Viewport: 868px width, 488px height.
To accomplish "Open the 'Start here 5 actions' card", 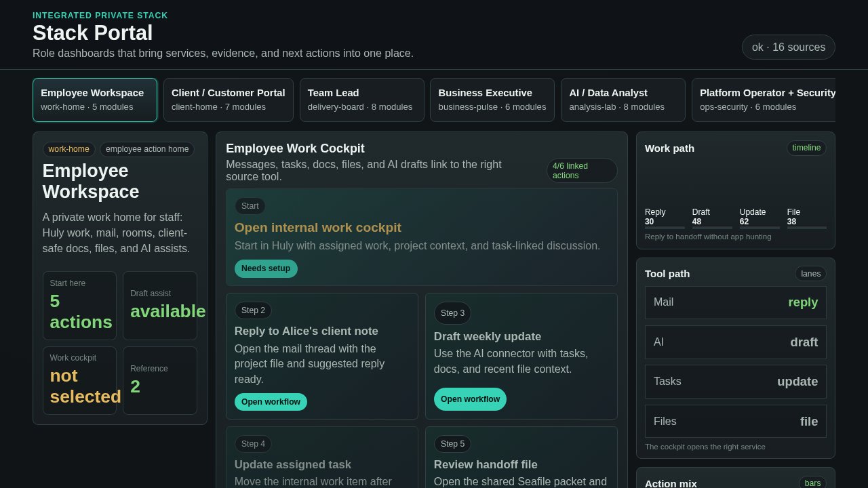I will tap(79, 306).
